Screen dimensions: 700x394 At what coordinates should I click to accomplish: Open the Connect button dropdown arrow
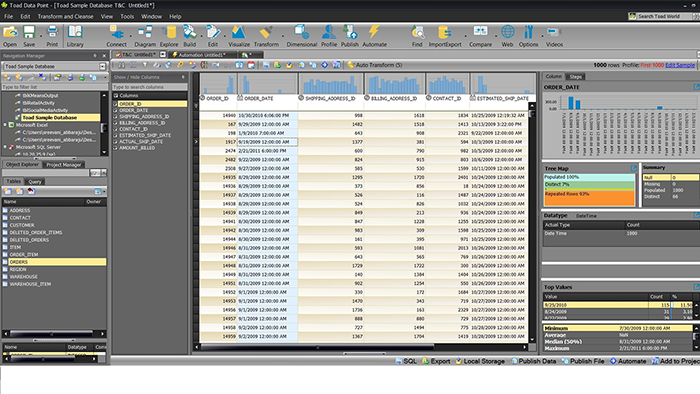point(130,35)
